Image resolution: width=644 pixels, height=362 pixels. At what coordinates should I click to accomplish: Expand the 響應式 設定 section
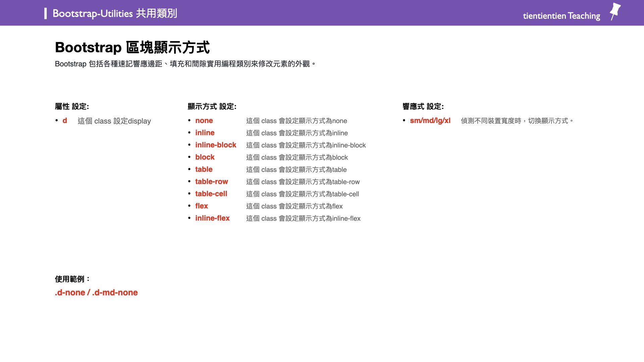click(x=423, y=107)
